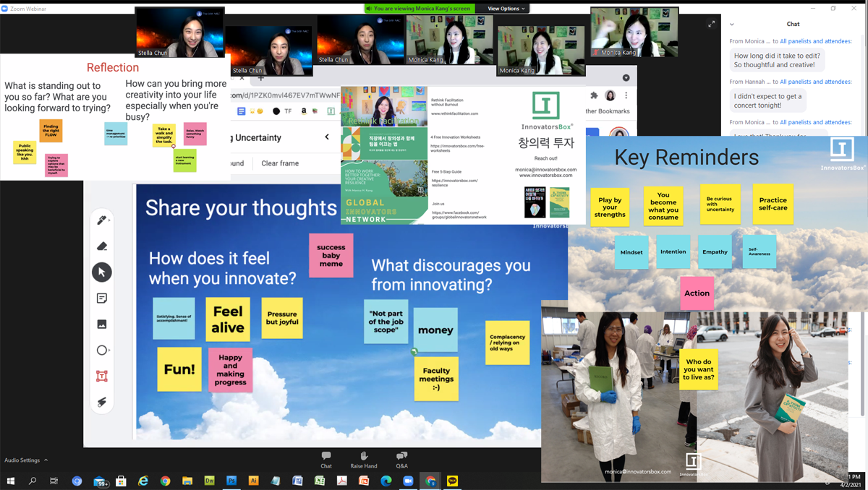868x490 pixels.
Task: Open the View Options dropdown
Action: click(506, 9)
